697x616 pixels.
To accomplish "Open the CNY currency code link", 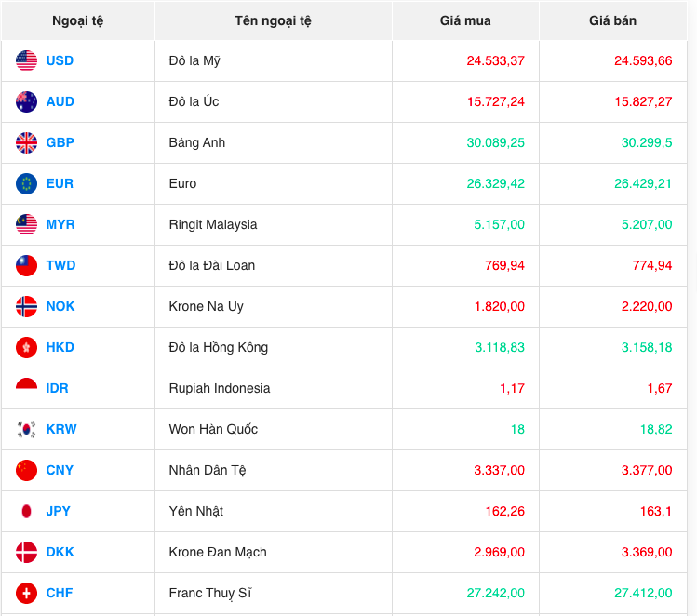I will [60, 470].
